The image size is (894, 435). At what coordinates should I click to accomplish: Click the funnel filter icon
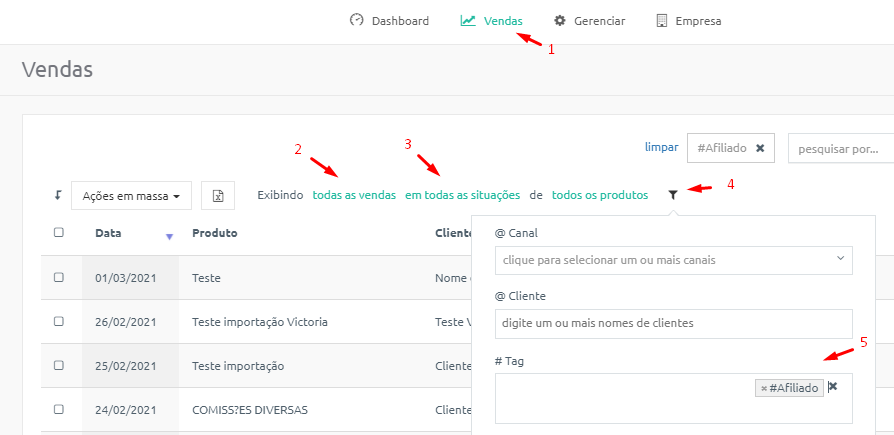click(x=673, y=195)
